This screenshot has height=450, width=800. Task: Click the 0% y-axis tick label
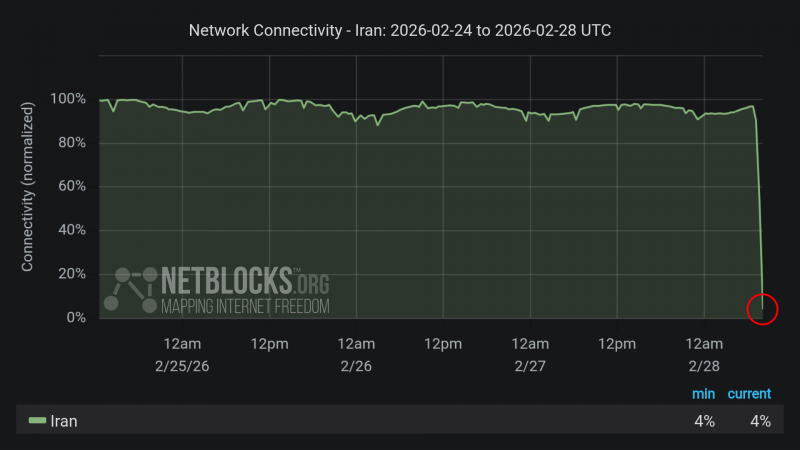pos(75,318)
